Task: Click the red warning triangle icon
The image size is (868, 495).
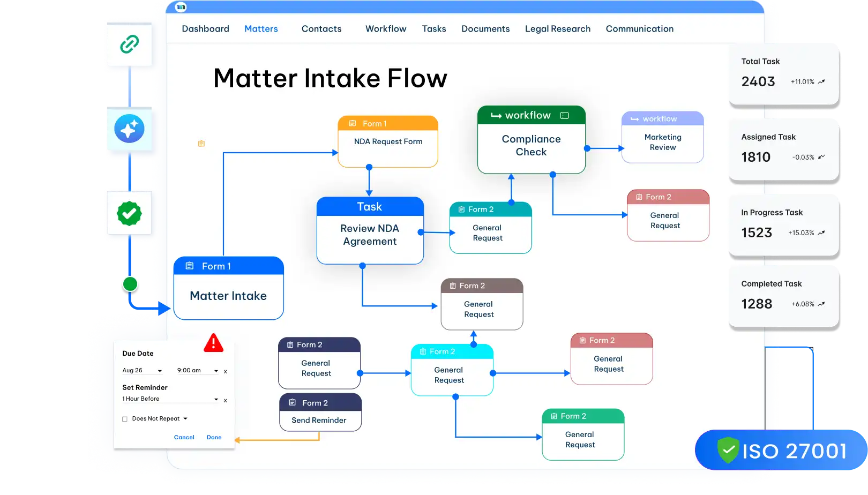Action: tap(213, 343)
